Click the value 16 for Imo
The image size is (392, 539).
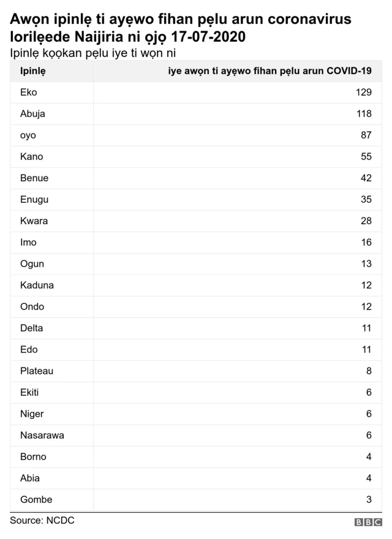point(366,243)
